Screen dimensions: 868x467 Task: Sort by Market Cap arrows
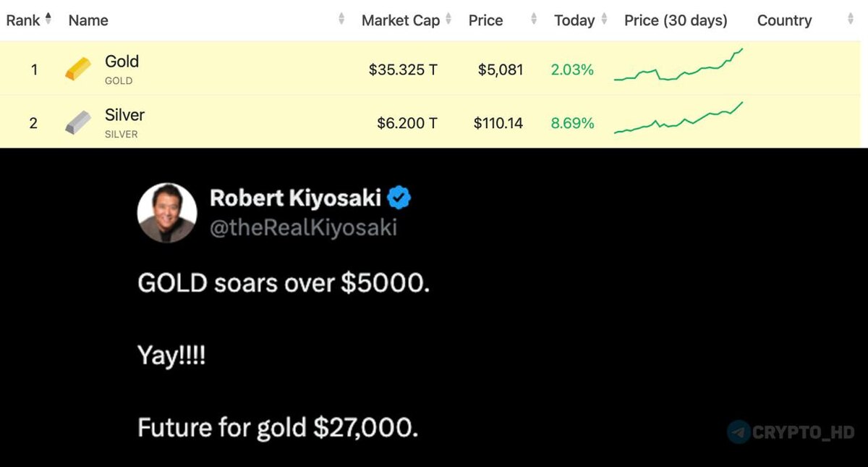448,20
